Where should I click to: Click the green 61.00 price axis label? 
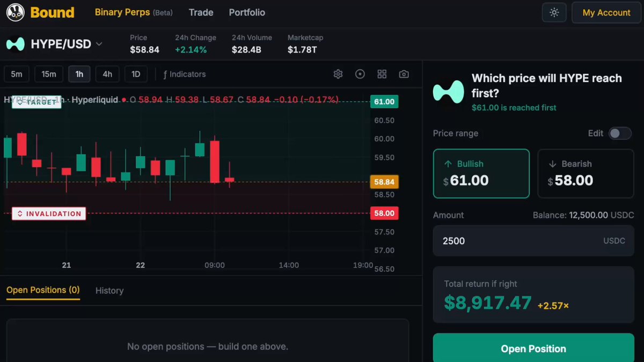coord(384,102)
